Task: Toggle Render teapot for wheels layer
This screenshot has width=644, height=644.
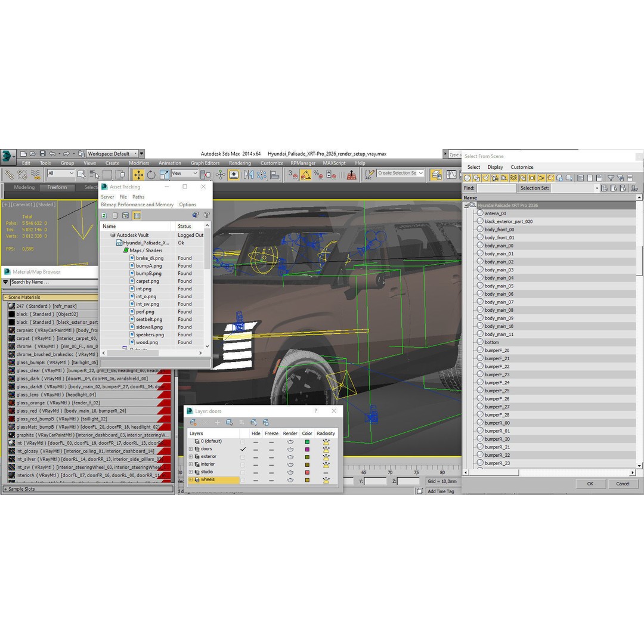Action: click(290, 479)
